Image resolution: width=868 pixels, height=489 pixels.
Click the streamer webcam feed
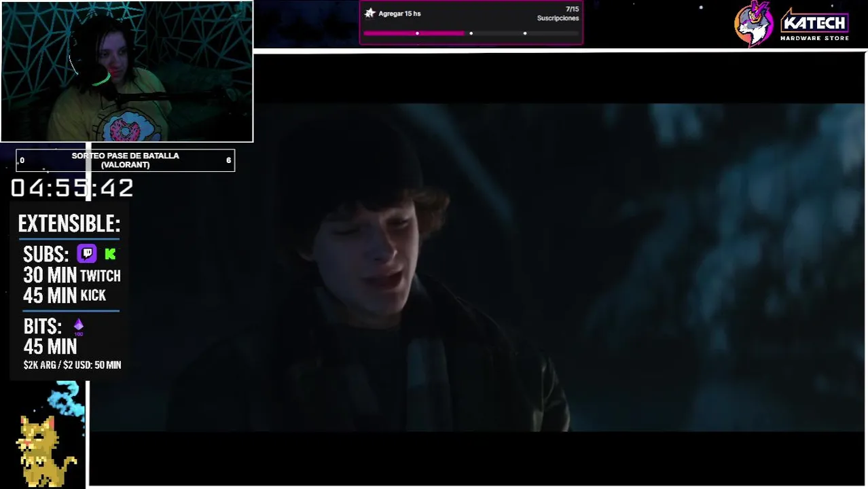[x=127, y=71]
